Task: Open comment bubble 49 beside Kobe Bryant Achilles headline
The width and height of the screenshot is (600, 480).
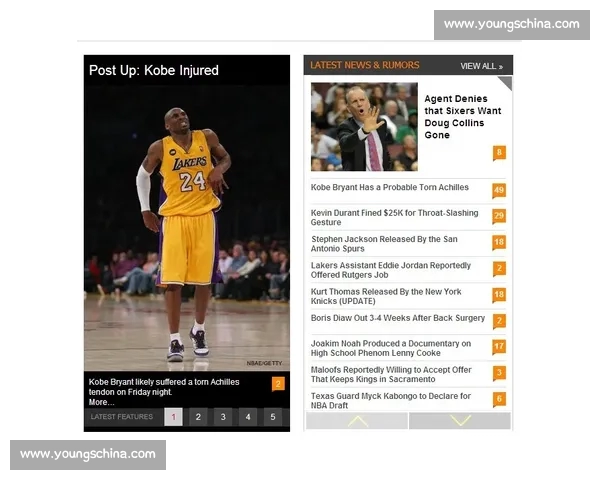Action: (499, 191)
